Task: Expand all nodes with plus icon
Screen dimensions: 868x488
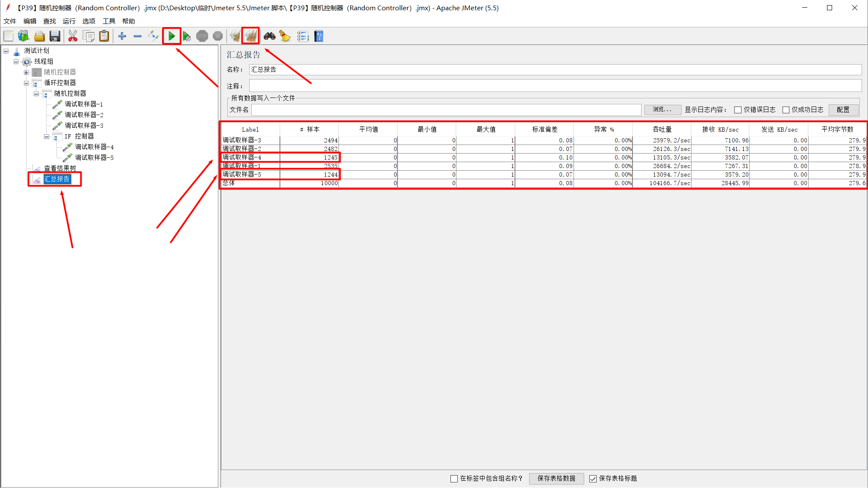Action: 122,36
